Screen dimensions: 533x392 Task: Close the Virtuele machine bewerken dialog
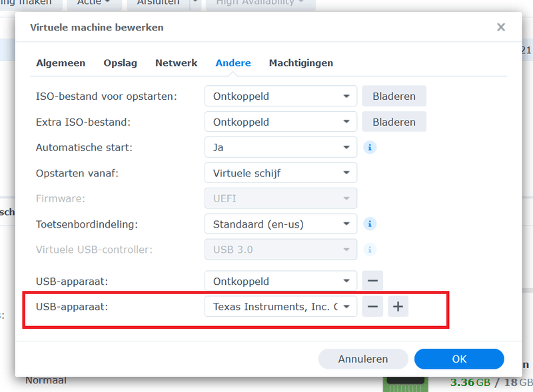(x=501, y=27)
